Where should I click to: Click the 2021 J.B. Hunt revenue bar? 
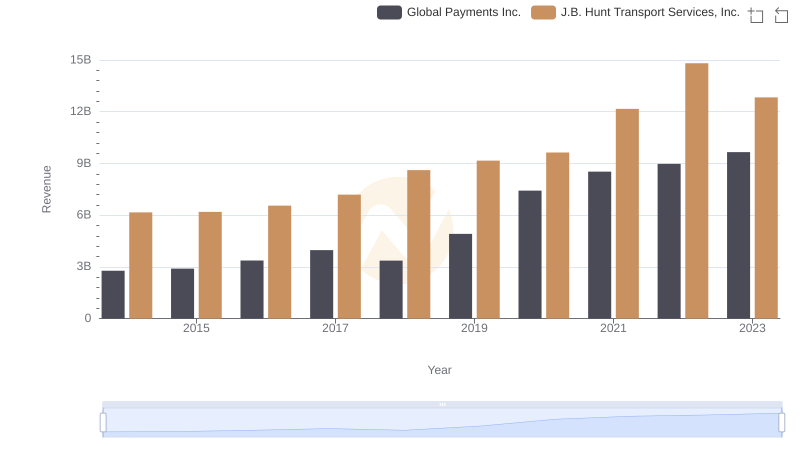[627, 214]
